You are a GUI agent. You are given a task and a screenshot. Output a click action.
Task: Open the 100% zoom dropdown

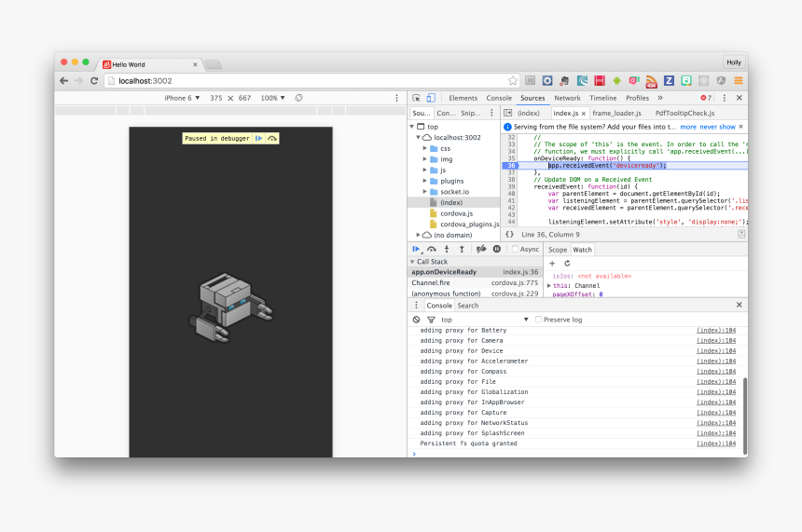point(272,98)
